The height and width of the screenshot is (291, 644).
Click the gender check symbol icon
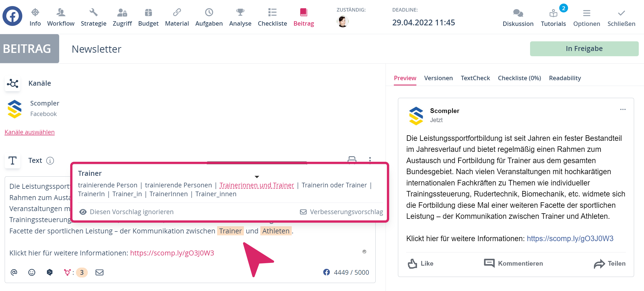(67, 272)
